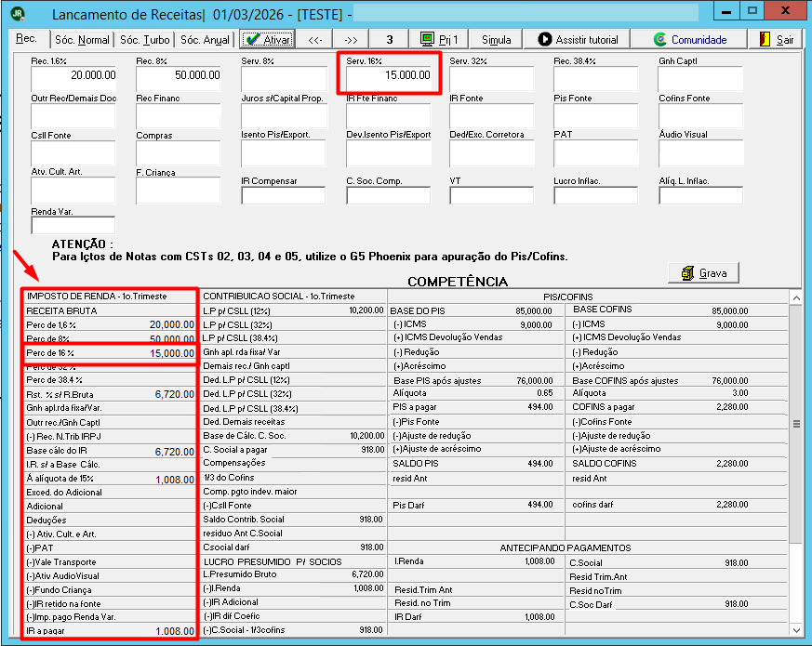The image size is (812, 646).
Task: Click the Serv. 32% input field
Action: click(x=492, y=79)
